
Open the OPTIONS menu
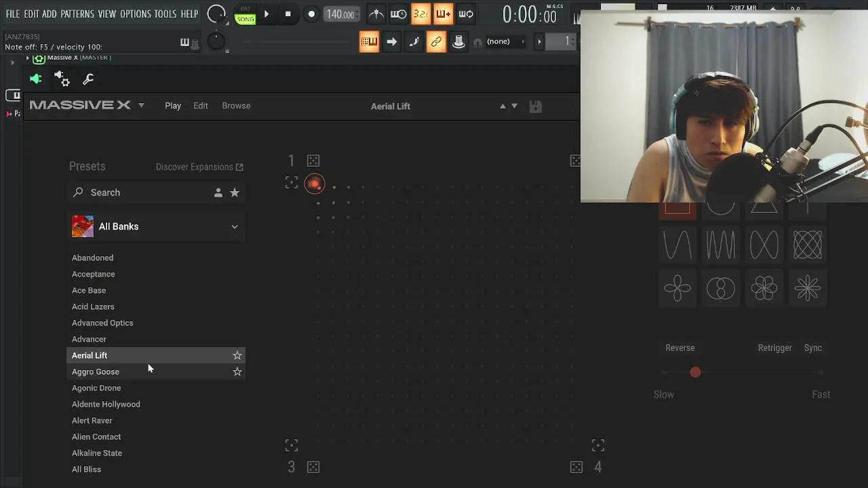tap(135, 14)
